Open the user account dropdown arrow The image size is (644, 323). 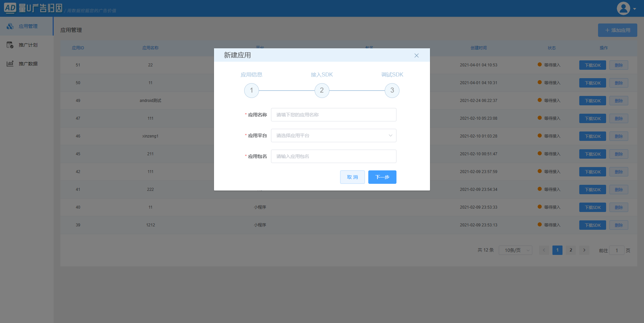(635, 9)
